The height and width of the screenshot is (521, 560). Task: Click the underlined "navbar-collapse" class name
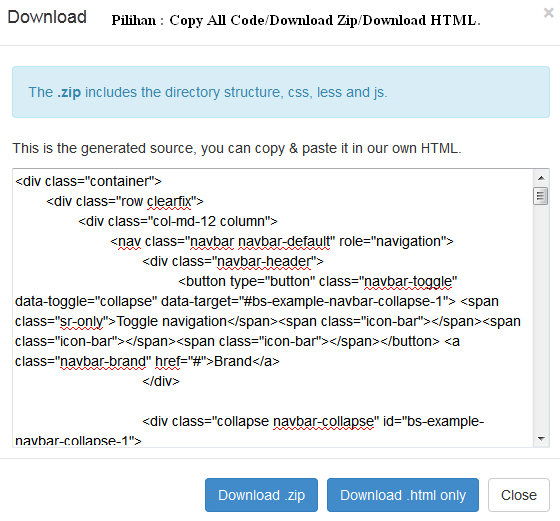click(x=324, y=421)
